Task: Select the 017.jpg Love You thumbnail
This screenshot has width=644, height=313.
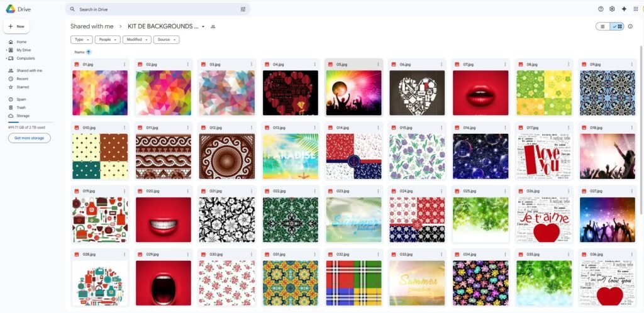Action: [544, 156]
